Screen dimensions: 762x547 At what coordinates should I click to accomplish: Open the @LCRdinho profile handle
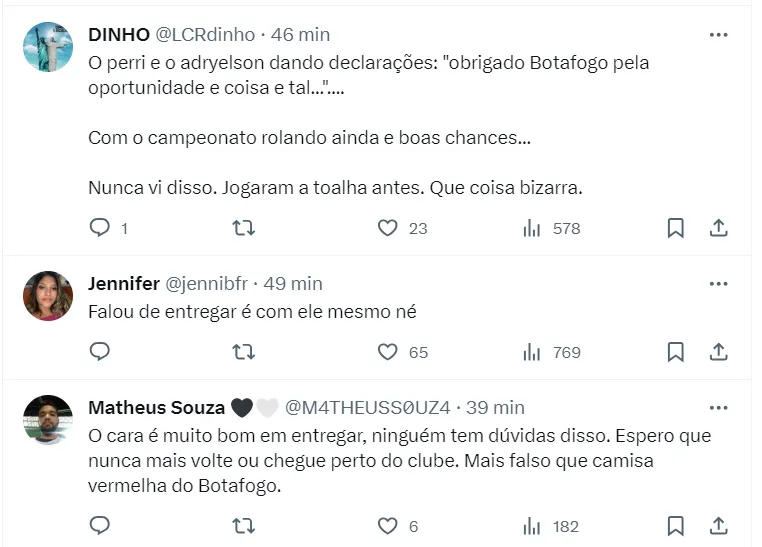coord(206,35)
